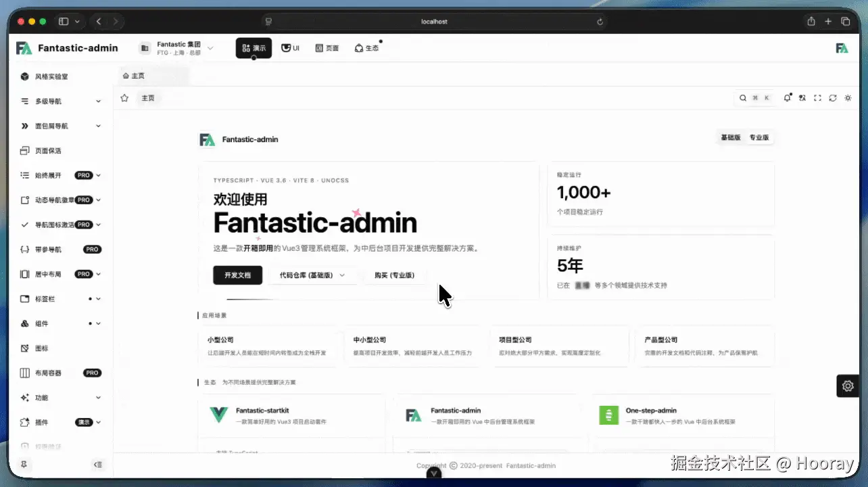Click the 页面保活 windows icon in sidebar
Image resolution: width=868 pixels, height=487 pixels.
click(x=25, y=151)
